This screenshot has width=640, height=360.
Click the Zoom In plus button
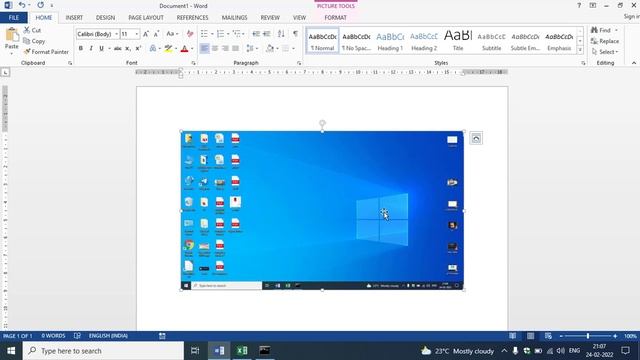pos(615,336)
